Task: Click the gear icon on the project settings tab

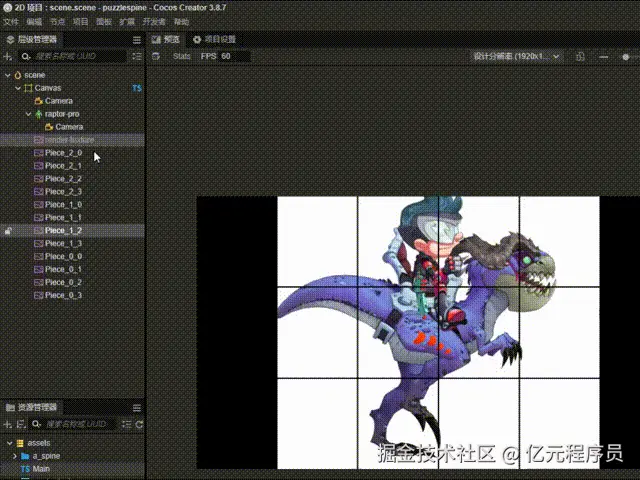Action: (197, 40)
